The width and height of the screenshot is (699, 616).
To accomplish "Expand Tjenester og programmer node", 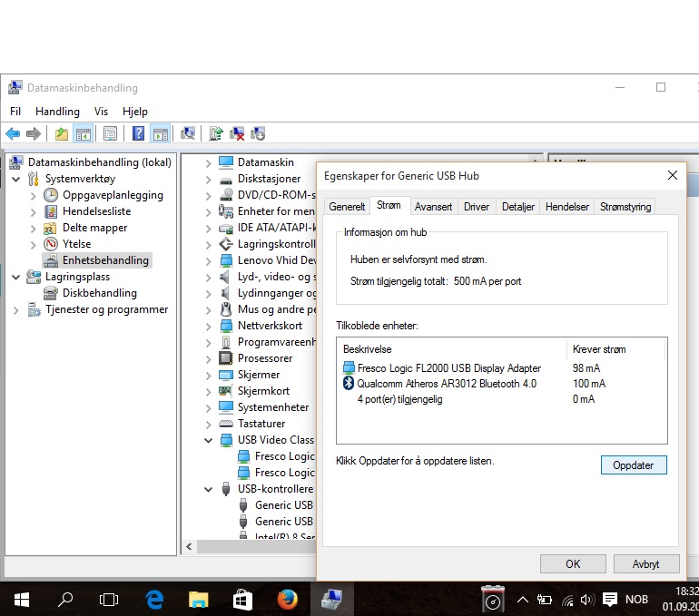I will (x=16, y=310).
